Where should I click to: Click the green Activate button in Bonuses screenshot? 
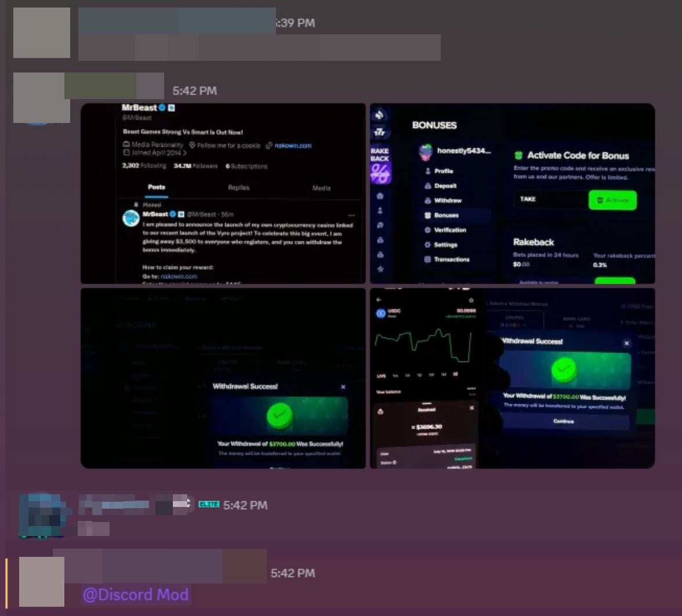[x=612, y=200]
